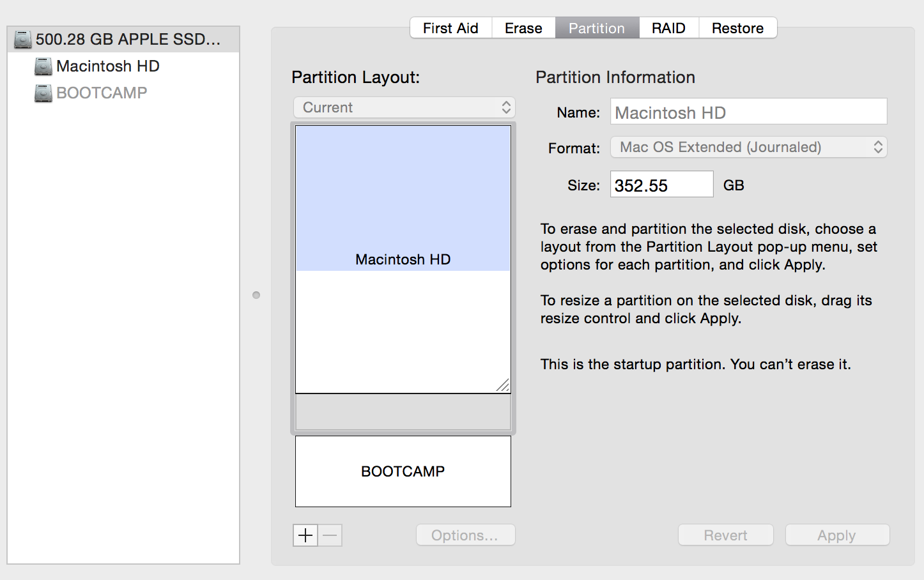
Task: Switch to the Restore tab
Action: pos(737,27)
